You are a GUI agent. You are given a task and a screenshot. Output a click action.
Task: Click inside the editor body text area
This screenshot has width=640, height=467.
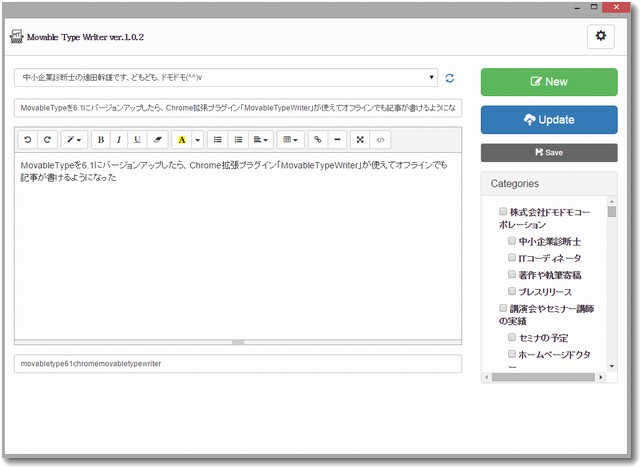(x=238, y=246)
